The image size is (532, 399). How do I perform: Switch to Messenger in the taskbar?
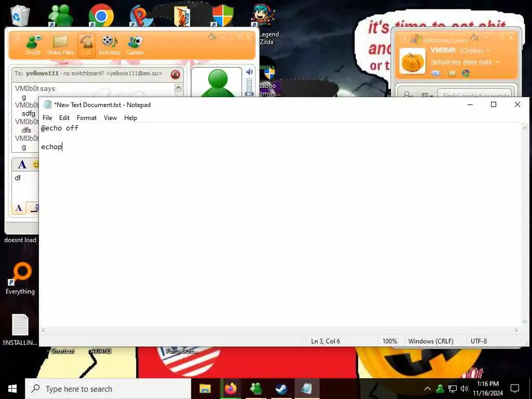pyautogui.click(x=256, y=389)
